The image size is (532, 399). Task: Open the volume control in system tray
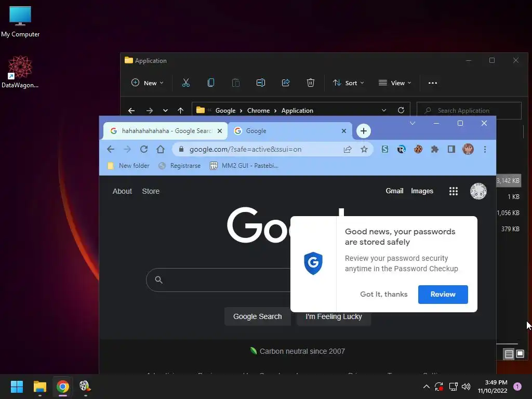[x=466, y=387]
